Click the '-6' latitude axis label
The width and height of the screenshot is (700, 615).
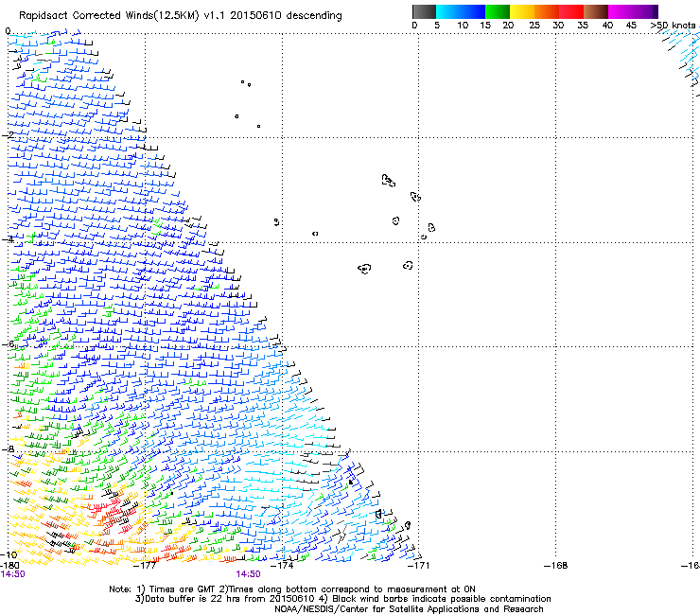8,343
